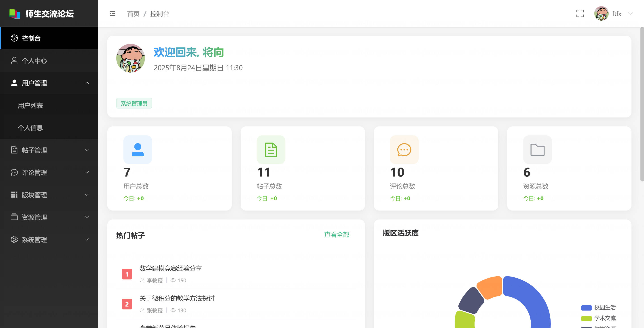
Task: Click the 资源总数 label text
Action: pyautogui.click(x=536, y=186)
